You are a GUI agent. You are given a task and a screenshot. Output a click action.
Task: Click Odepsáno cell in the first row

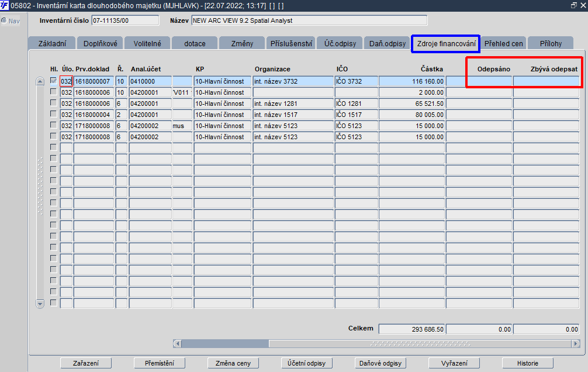tap(479, 81)
